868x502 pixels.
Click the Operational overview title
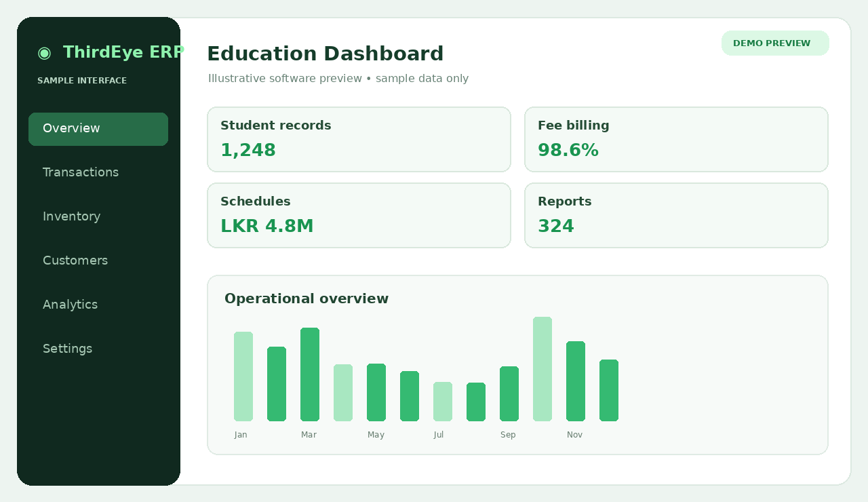click(x=307, y=299)
